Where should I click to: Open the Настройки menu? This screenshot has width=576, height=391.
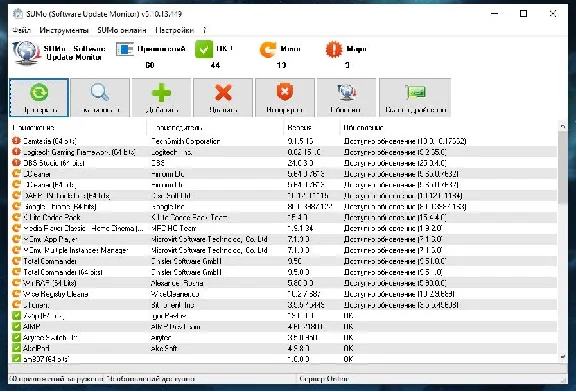[x=174, y=30]
